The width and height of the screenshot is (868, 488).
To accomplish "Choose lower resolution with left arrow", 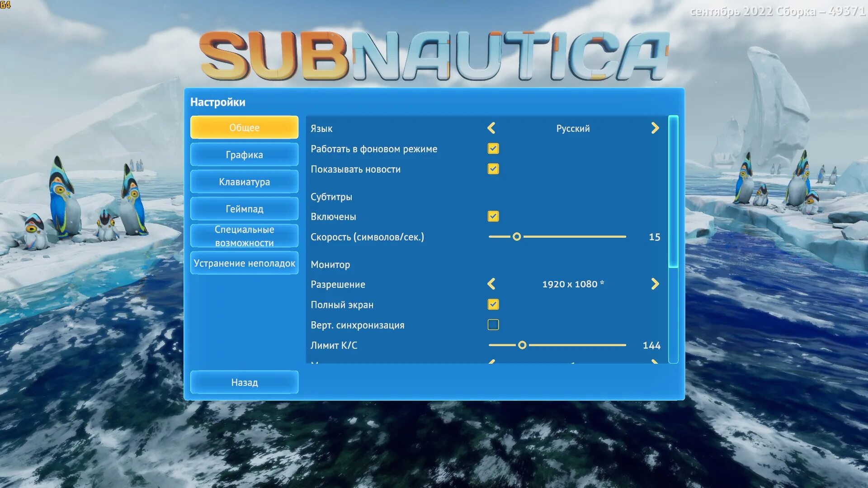I will click(491, 284).
